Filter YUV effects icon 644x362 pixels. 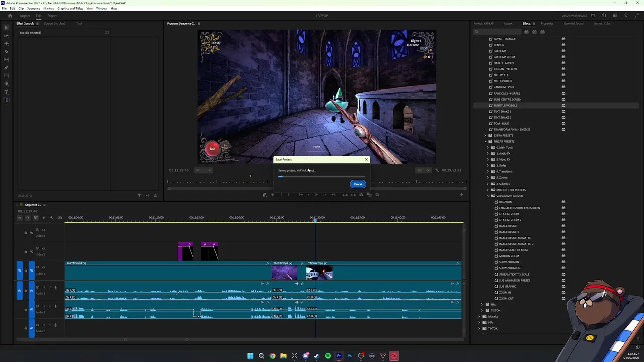[542, 32]
